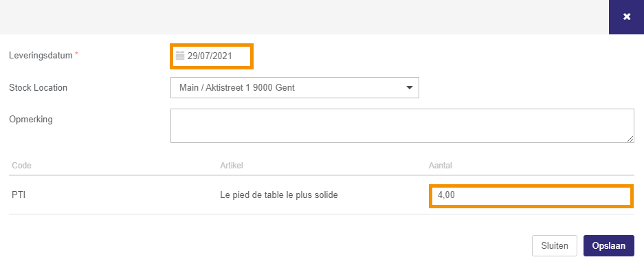Click the Leveringsdatum label
Image resolution: width=644 pixels, height=266 pixels.
(41, 55)
